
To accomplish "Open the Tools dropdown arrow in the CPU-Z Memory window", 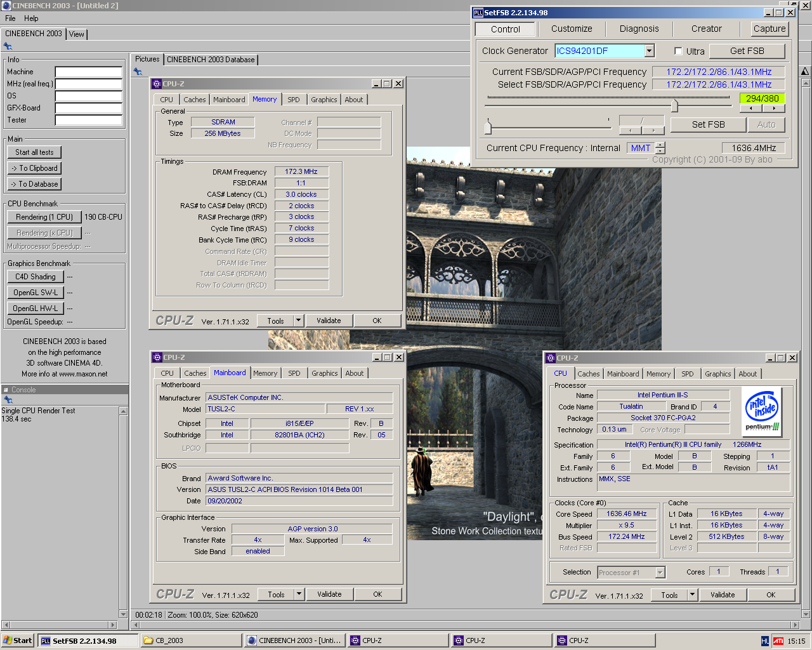I will (298, 321).
